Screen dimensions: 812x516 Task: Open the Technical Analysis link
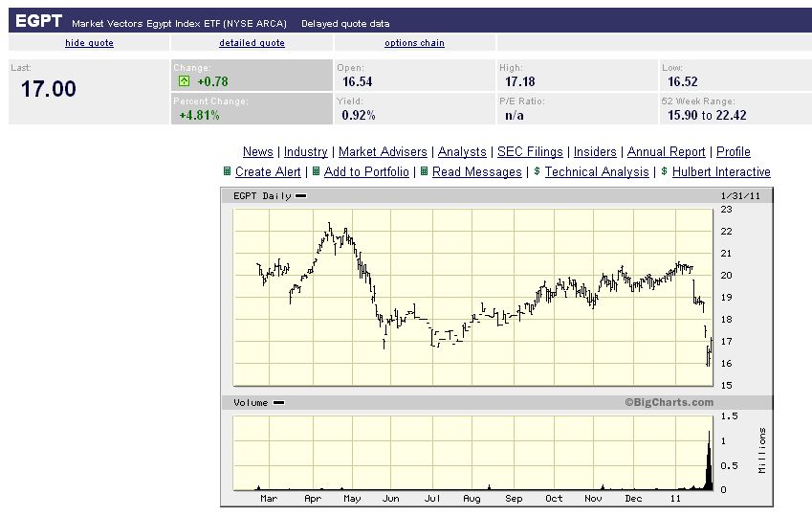597,171
